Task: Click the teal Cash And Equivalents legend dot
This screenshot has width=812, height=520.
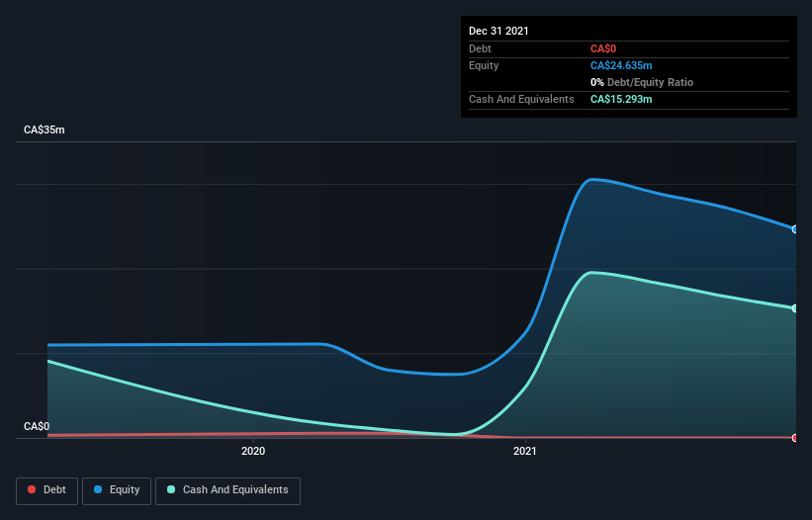Action: [x=171, y=489]
